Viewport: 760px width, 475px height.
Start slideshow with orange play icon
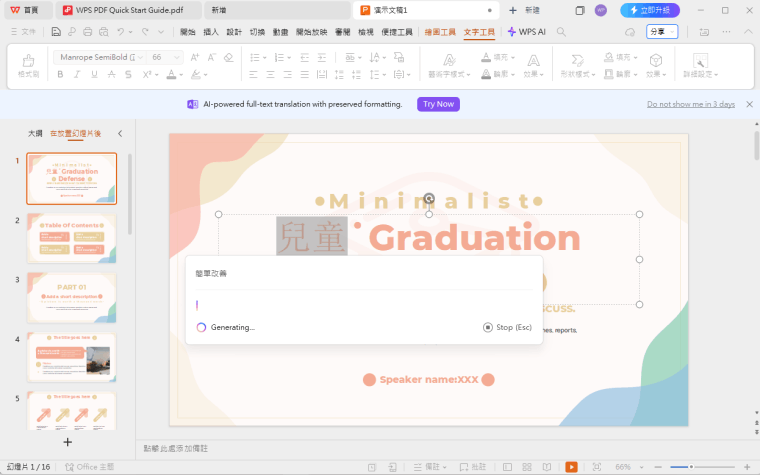coord(571,467)
